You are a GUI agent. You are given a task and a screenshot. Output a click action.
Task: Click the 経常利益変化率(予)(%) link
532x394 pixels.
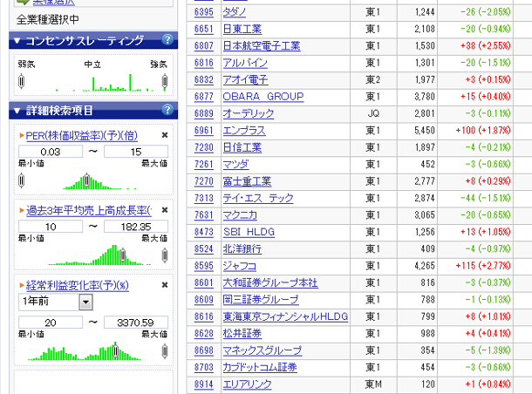[78, 286]
